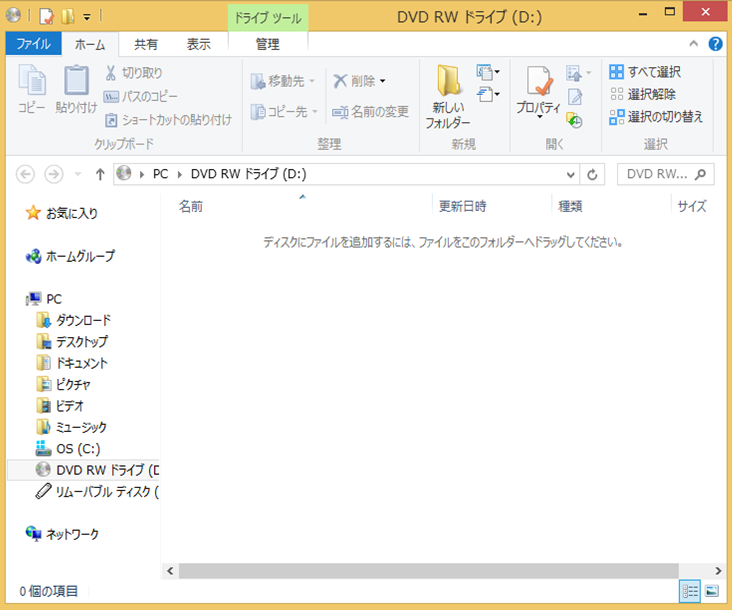Click the History icon in 開く group
Image resolution: width=732 pixels, height=610 pixels.
[574, 120]
